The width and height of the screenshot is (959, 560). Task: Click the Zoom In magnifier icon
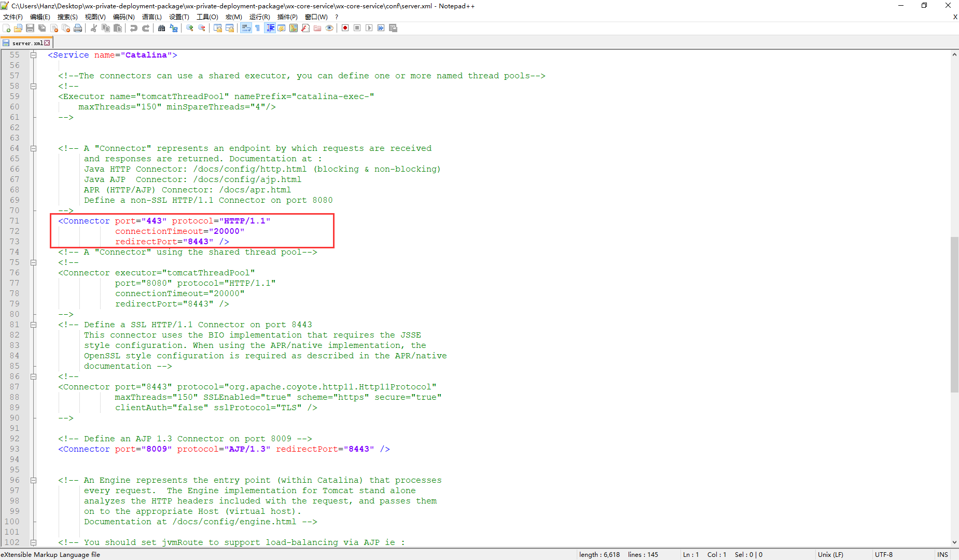point(190,28)
